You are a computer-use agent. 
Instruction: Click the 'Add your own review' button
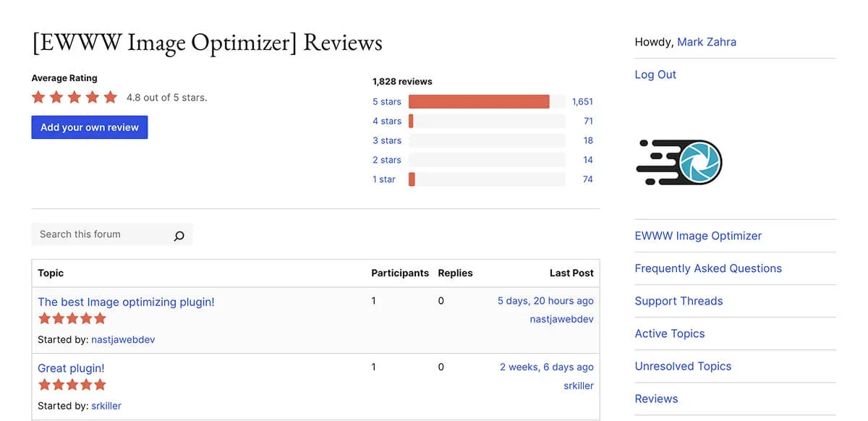pos(90,127)
